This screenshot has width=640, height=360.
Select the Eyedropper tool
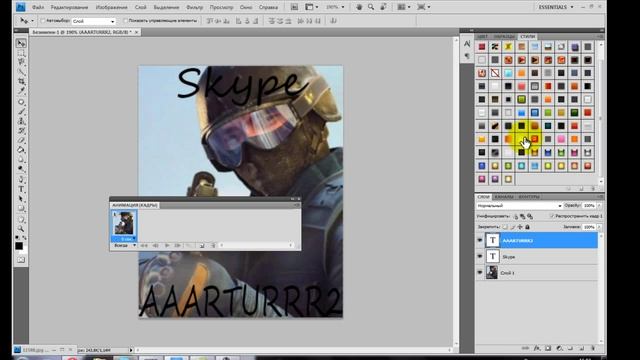coord(21,91)
